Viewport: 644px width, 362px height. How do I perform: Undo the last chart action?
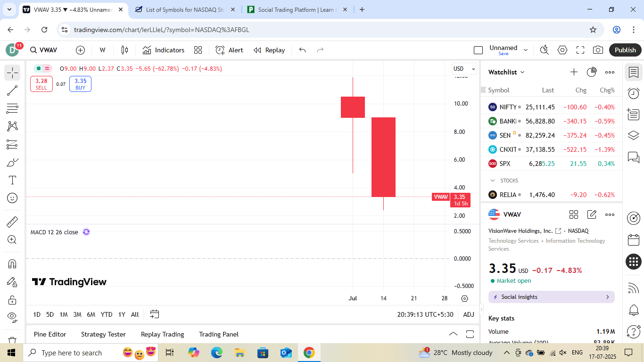click(x=303, y=50)
